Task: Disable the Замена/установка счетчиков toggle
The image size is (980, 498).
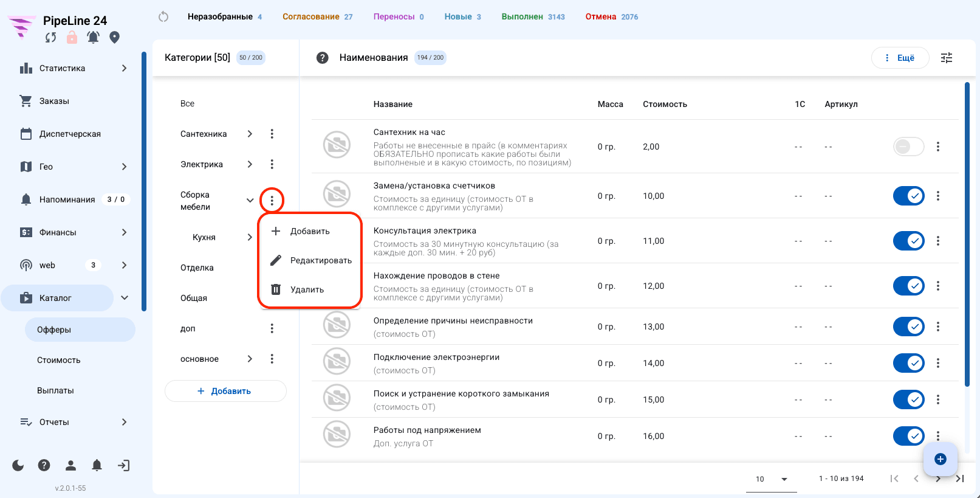Action: [x=908, y=196]
